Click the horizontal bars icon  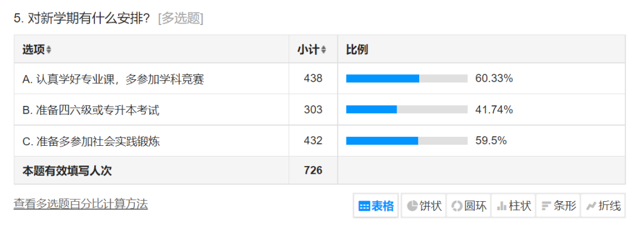point(546,206)
